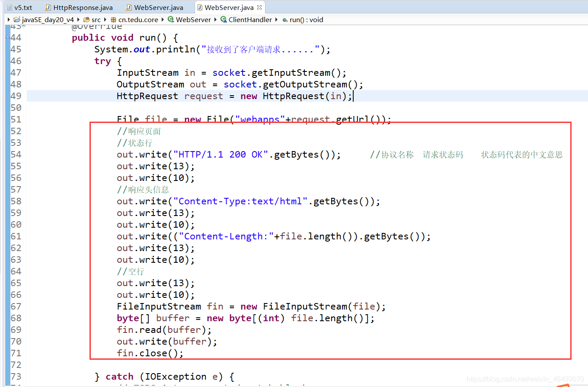This screenshot has height=387, width=588.
Task: Place cursor on 'public void run() {'
Action: point(125,38)
